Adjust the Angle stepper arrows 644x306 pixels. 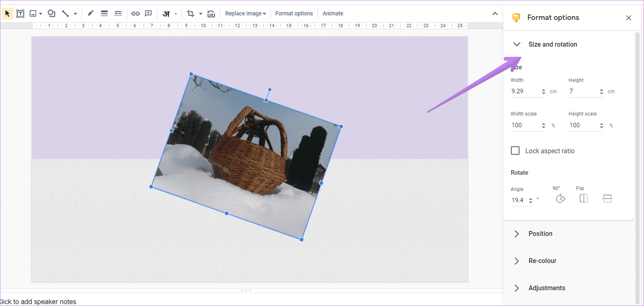pyautogui.click(x=531, y=200)
